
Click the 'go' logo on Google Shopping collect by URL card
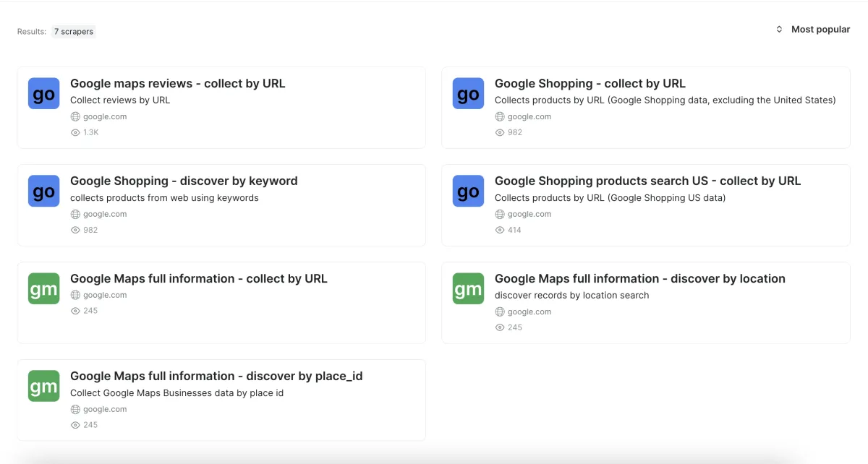pos(468,94)
